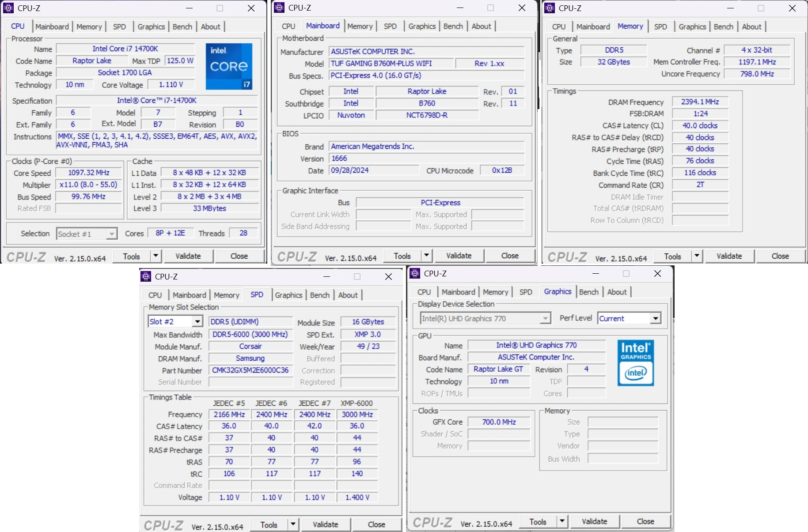Image resolution: width=808 pixels, height=532 pixels.
Task: Click Close button in the Mainboard window
Action: (510, 256)
